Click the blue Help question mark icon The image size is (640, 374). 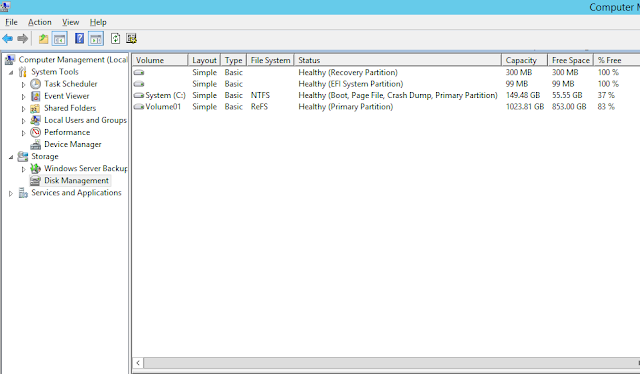click(x=80, y=39)
